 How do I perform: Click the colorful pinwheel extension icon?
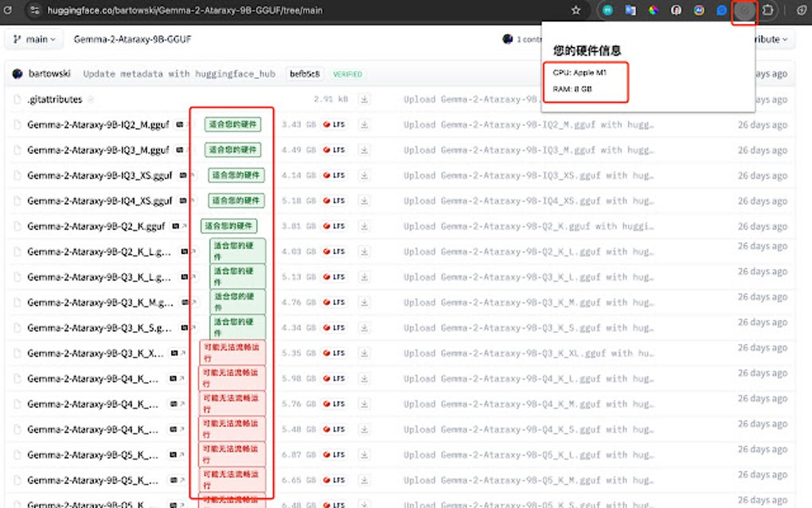pos(654,10)
